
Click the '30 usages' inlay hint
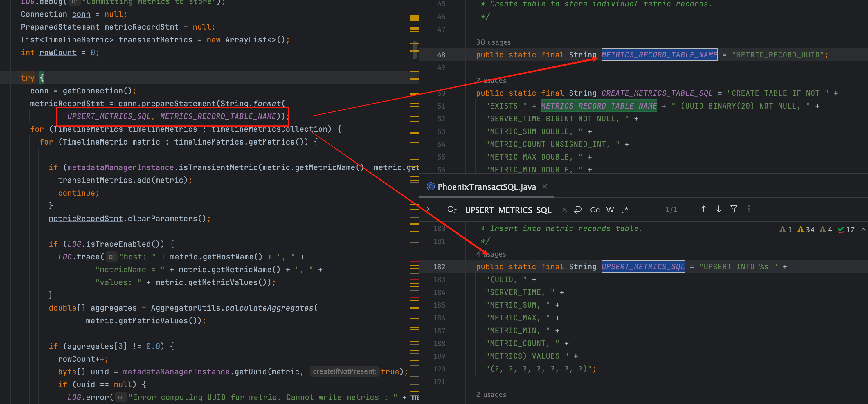pos(493,42)
